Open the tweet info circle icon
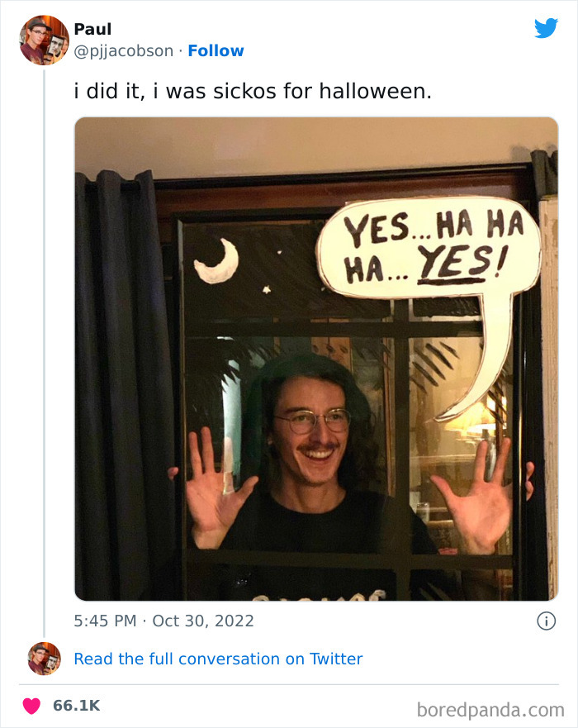This screenshot has width=578, height=728. (546, 621)
